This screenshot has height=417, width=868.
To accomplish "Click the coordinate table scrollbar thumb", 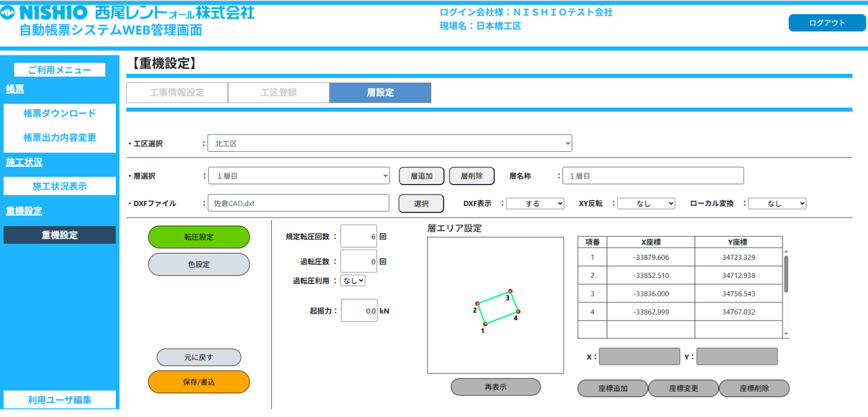I will coord(786,273).
